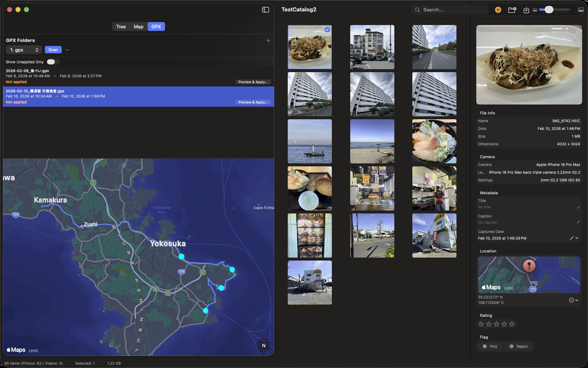Switch to the Map tab

(138, 26)
